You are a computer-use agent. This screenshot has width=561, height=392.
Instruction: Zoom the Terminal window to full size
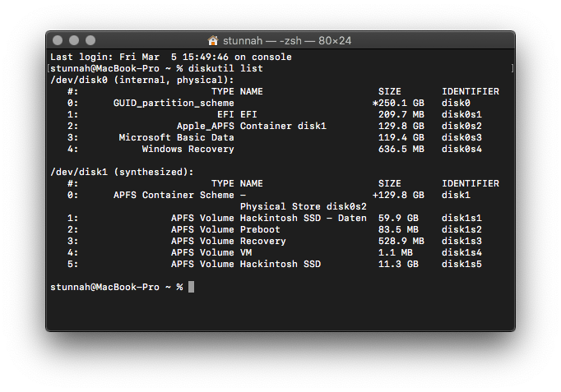[x=90, y=40]
